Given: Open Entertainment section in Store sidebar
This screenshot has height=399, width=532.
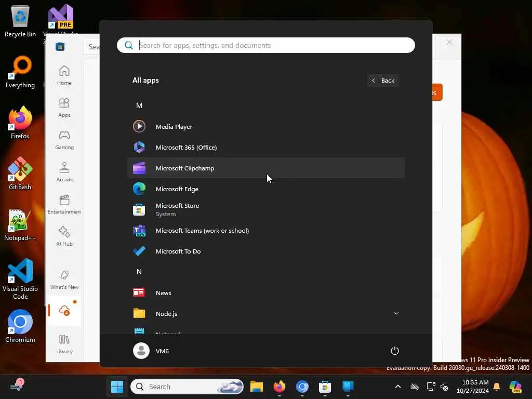Looking at the screenshot, I should tap(64, 204).
